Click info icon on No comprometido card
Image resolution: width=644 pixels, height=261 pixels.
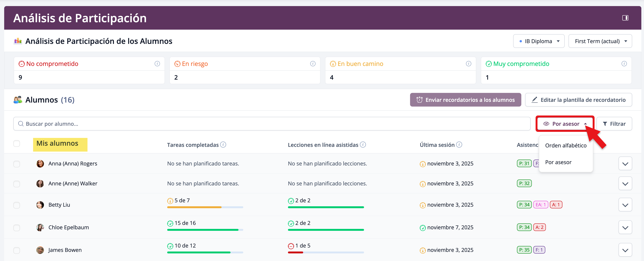coord(157,64)
